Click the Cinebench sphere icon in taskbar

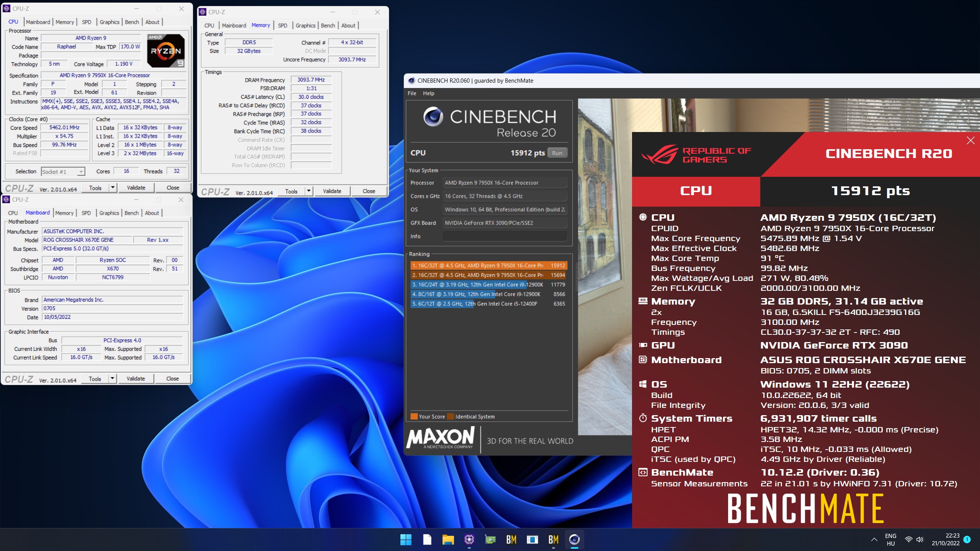click(574, 540)
